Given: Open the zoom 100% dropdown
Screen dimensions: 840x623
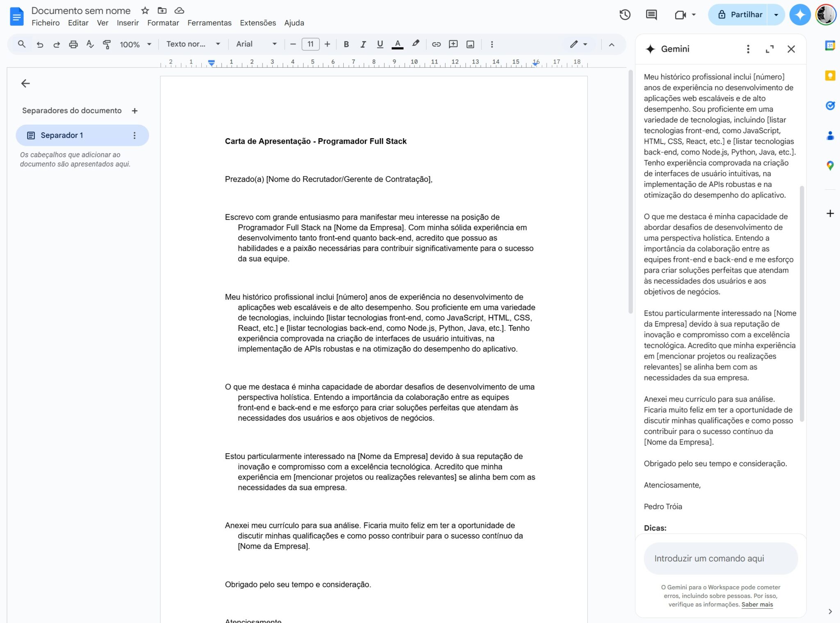Looking at the screenshot, I should [136, 44].
